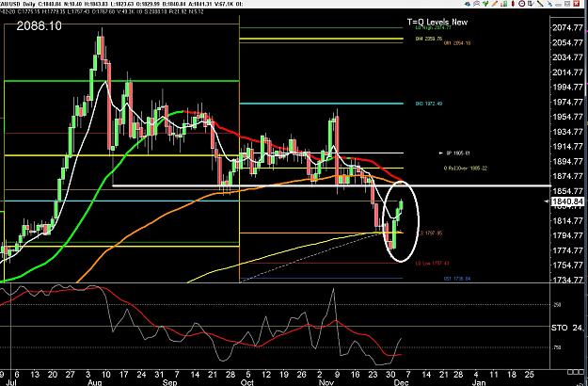Click the Q Rollover 1885.22 label
Screen dimensions: 588x386
point(466,169)
